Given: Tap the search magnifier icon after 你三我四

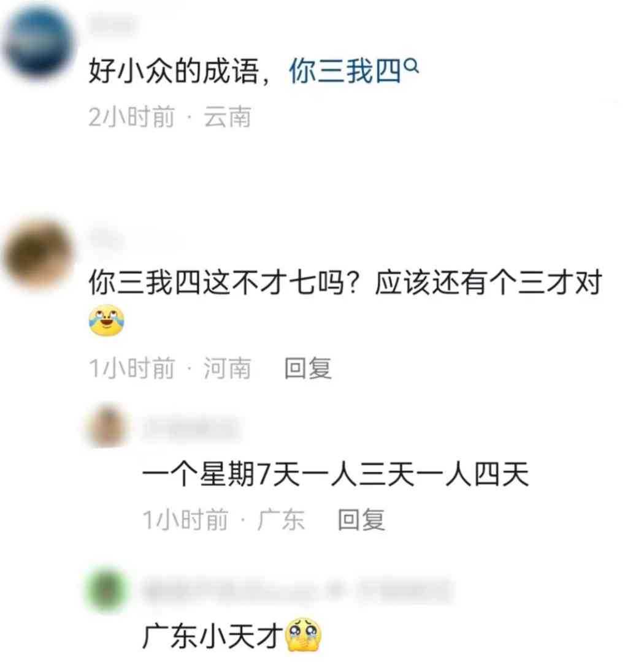Looking at the screenshot, I should tap(412, 66).
